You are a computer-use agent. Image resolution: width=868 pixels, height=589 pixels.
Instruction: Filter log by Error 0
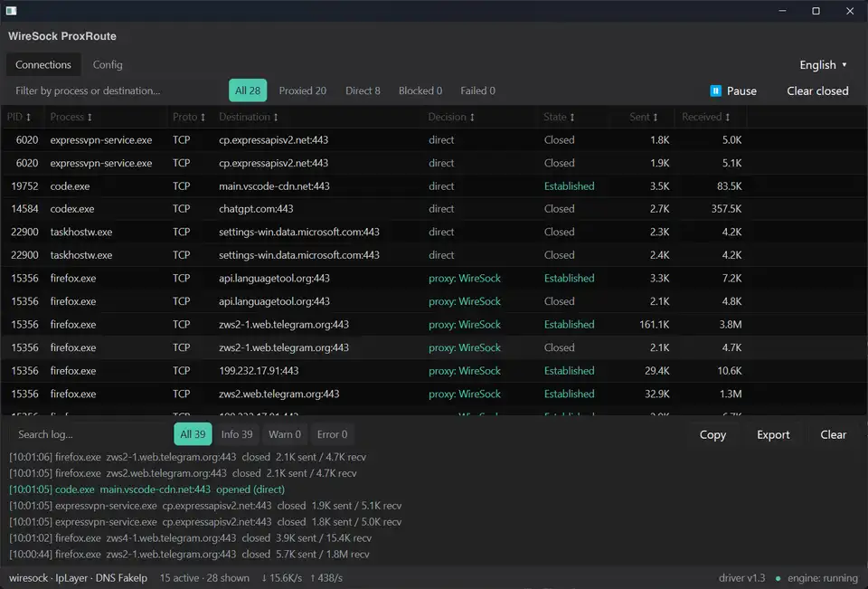point(332,434)
